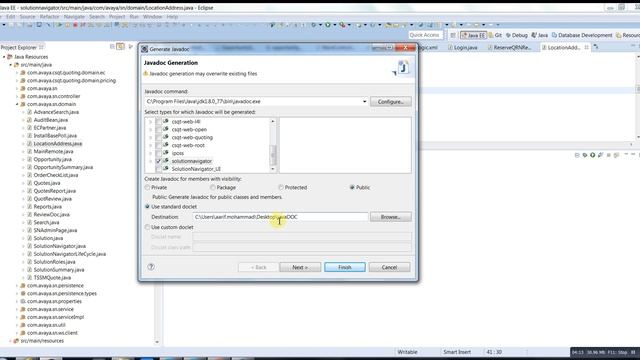Open the Source menu

tap(27, 17)
